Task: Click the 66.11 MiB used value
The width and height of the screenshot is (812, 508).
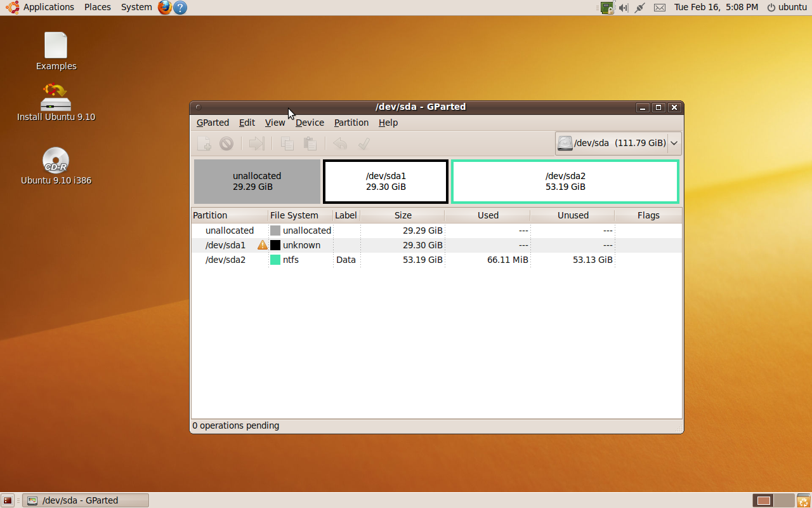Action: coord(507,260)
